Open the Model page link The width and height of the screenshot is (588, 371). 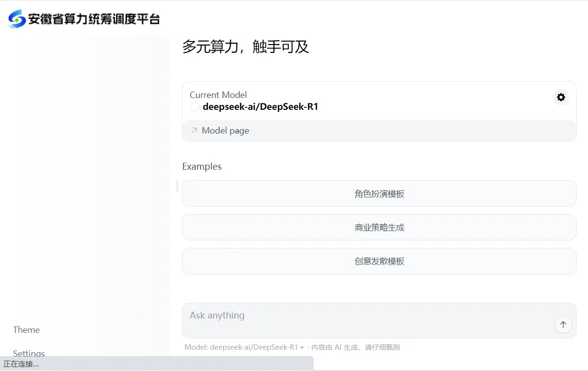click(226, 131)
